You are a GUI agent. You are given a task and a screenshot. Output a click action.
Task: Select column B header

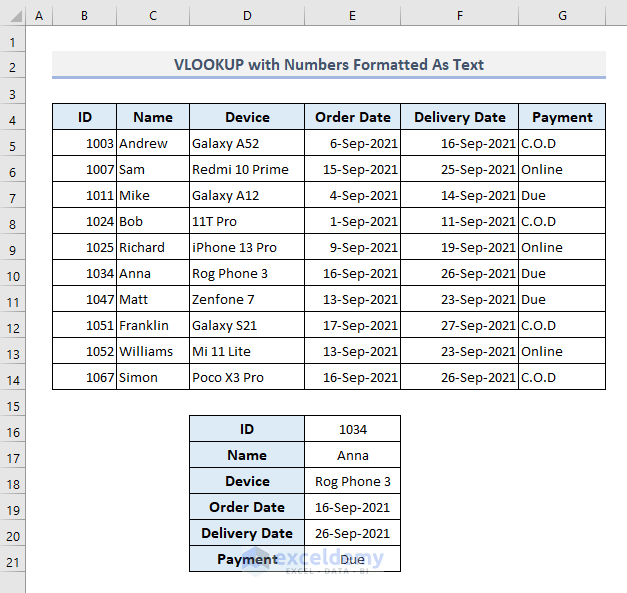click(84, 16)
